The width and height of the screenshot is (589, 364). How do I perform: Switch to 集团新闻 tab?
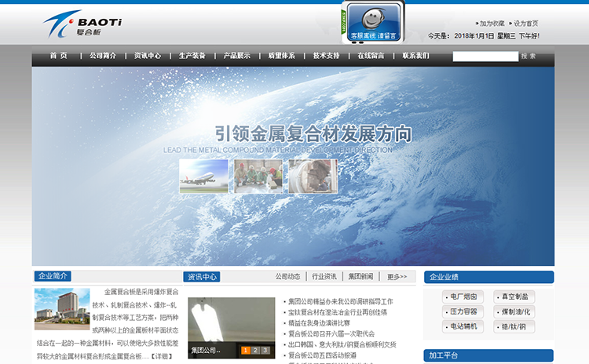pyautogui.click(x=360, y=277)
